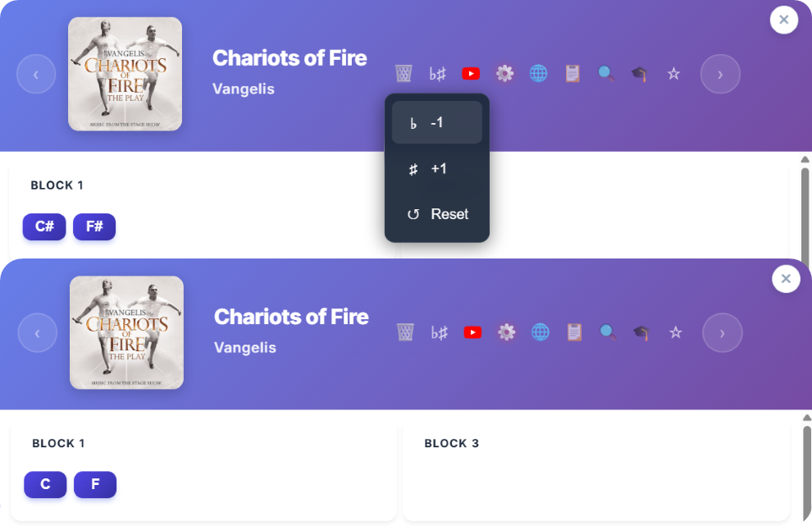The image size is (812, 526).
Task: Click the clipboard icon in the top header
Action: (573, 74)
